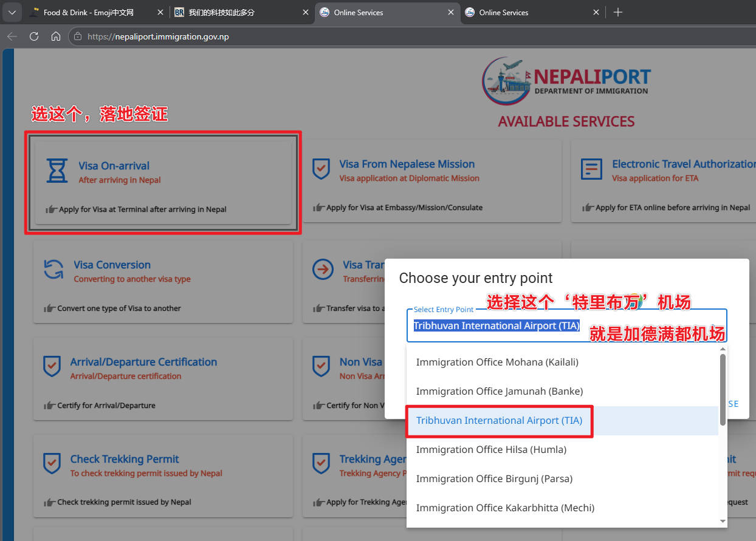Switch to the second Online Services tab
This screenshot has width=756, height=541.
503,12
